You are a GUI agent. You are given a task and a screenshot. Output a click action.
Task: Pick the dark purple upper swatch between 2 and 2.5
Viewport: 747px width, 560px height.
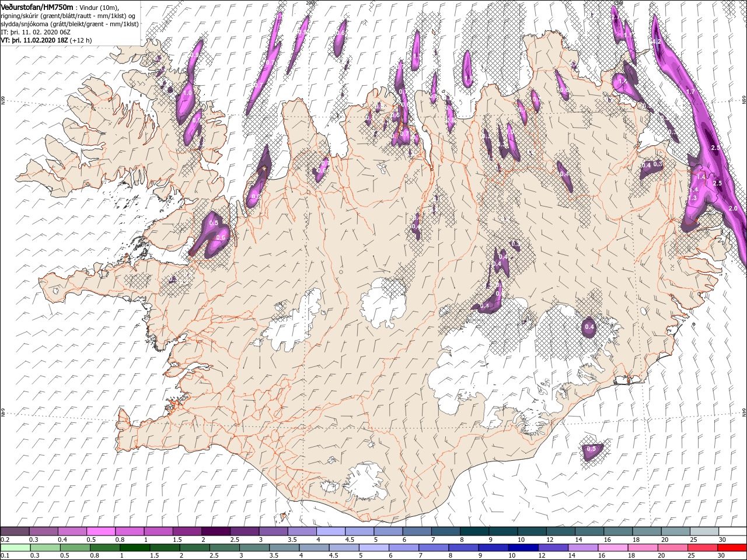[215, 531]
